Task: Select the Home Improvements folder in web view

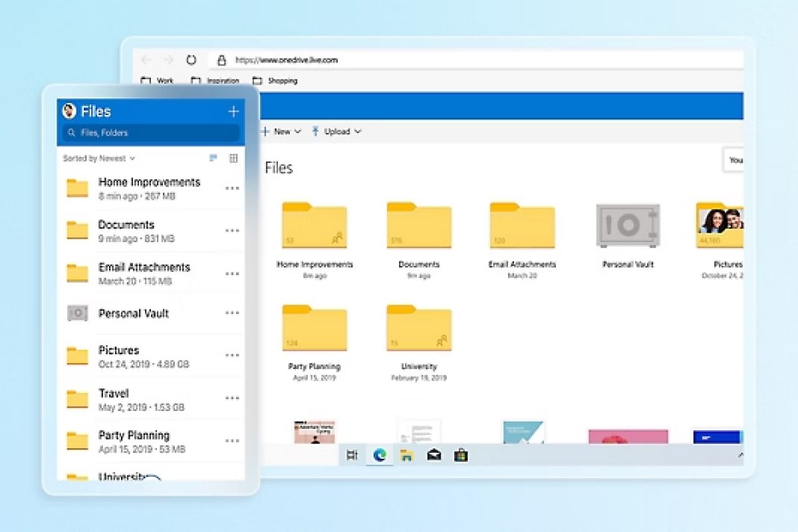Action: [315, 226]
